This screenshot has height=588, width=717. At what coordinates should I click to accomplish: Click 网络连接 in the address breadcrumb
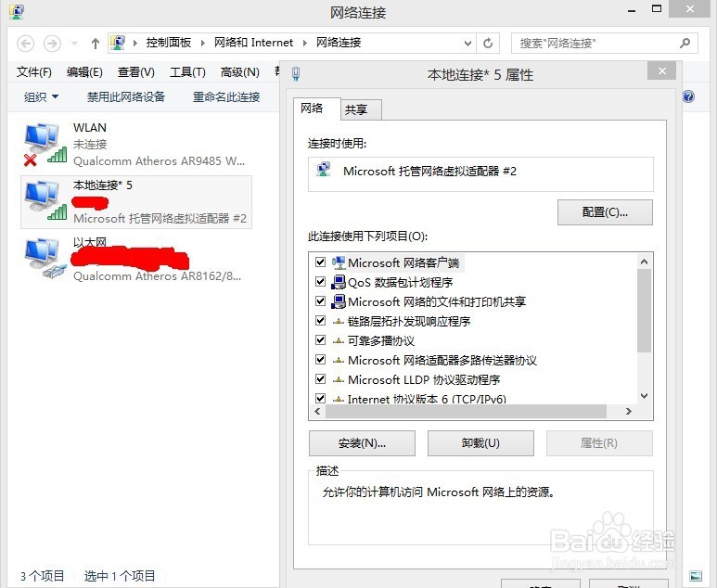pyautogui.click(x=339, y=43)
